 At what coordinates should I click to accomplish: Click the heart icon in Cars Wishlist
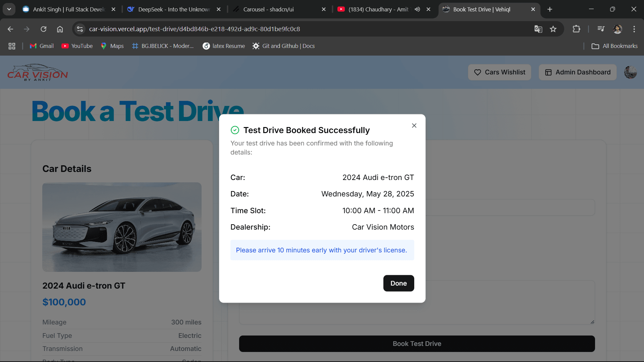478,72
